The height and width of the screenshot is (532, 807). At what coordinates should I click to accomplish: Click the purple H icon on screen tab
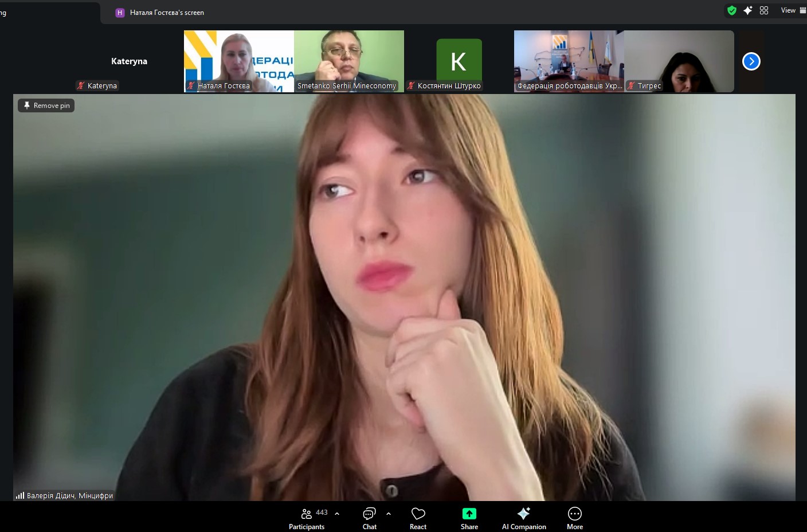pyautogui.click(x=120, y=13)
